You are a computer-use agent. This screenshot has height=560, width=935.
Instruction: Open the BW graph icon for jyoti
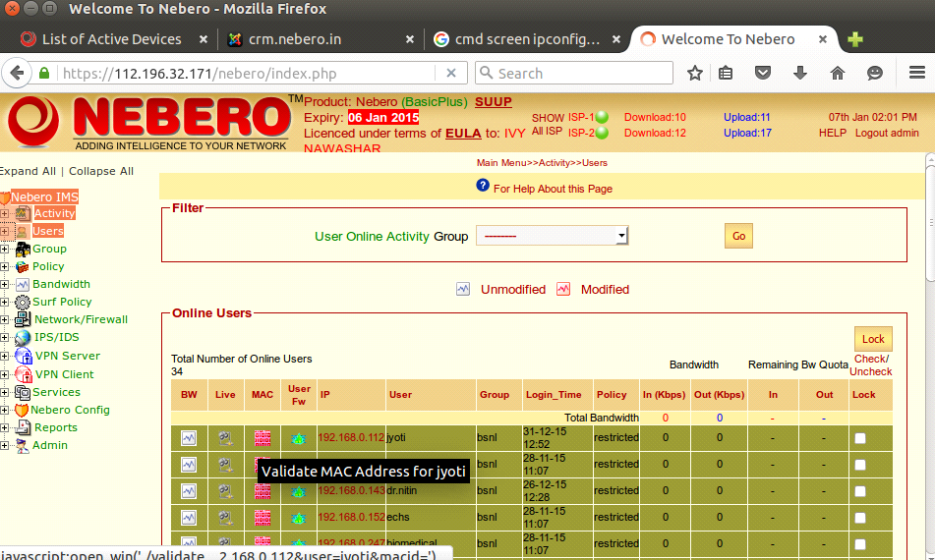coord(189,438)
